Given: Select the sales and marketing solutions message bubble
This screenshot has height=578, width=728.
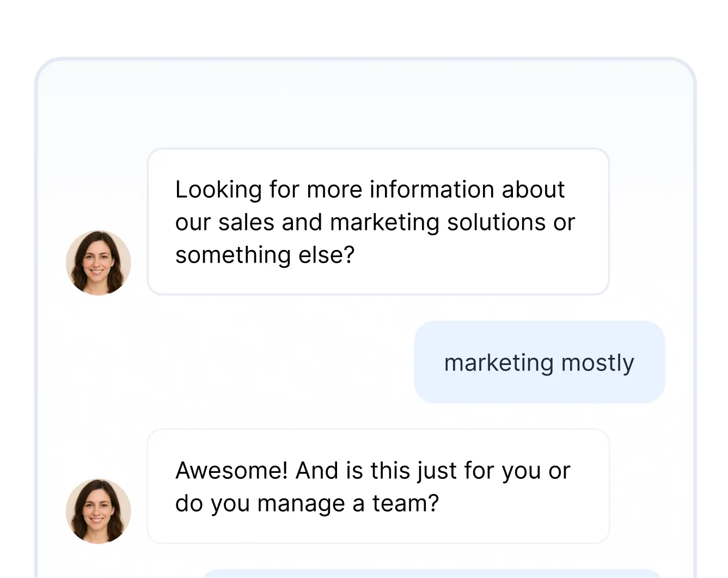Looking at the screenshot, I should pos(378,221).
